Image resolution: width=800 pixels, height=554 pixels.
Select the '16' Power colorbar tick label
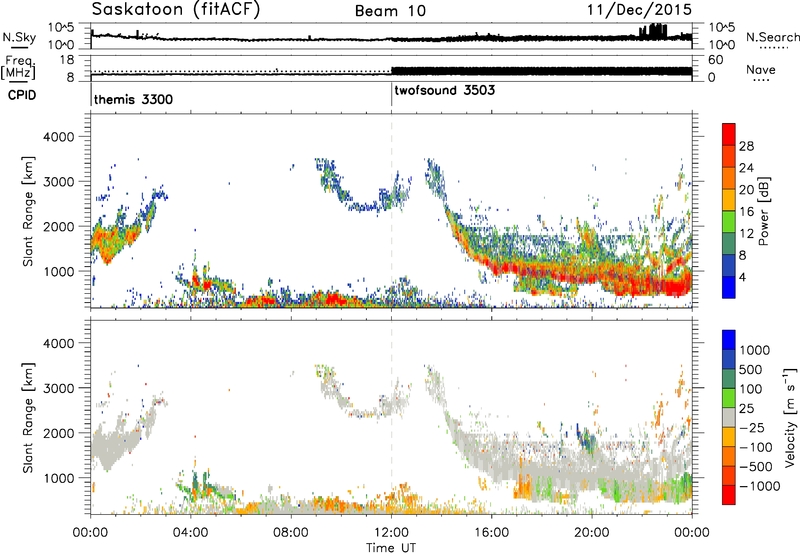tap(746, 212)
